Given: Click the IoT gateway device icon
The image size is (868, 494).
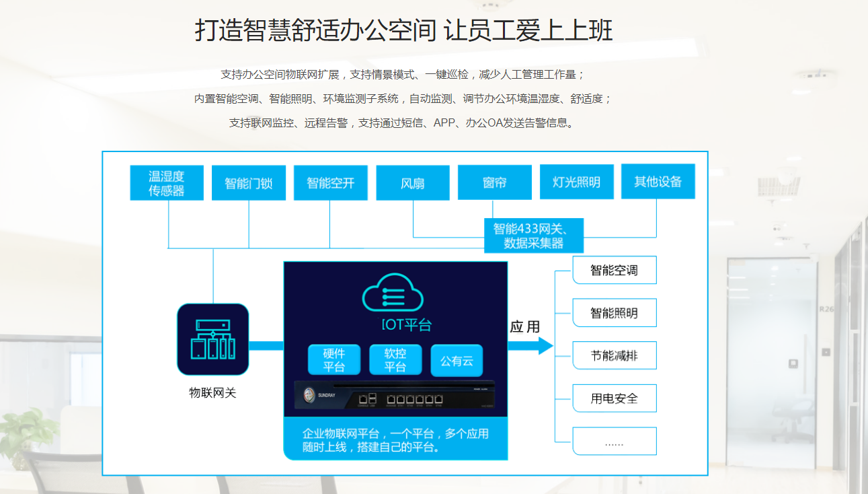Looking at the screenshot, I should 212,339.
